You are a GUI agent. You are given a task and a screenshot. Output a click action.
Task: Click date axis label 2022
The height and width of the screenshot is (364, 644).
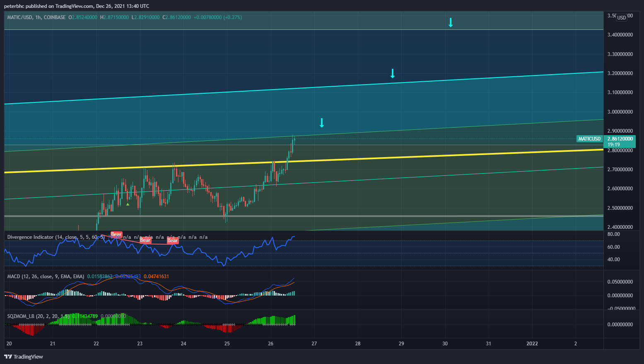tap(532, 344)
